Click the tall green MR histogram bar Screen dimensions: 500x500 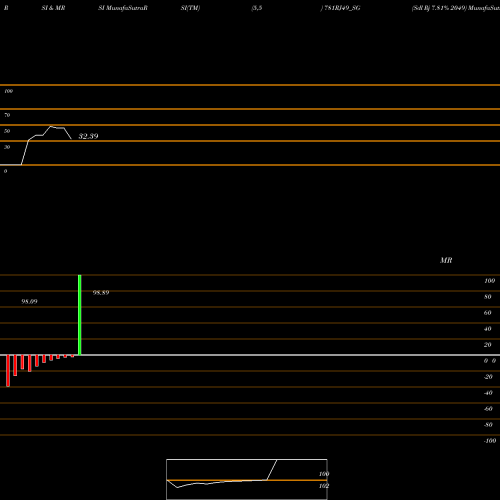[80, 315]
